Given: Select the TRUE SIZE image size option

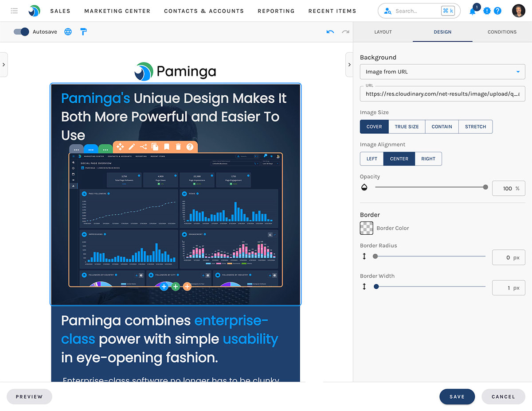Looking at the screenshot, I should pos(407,127).
